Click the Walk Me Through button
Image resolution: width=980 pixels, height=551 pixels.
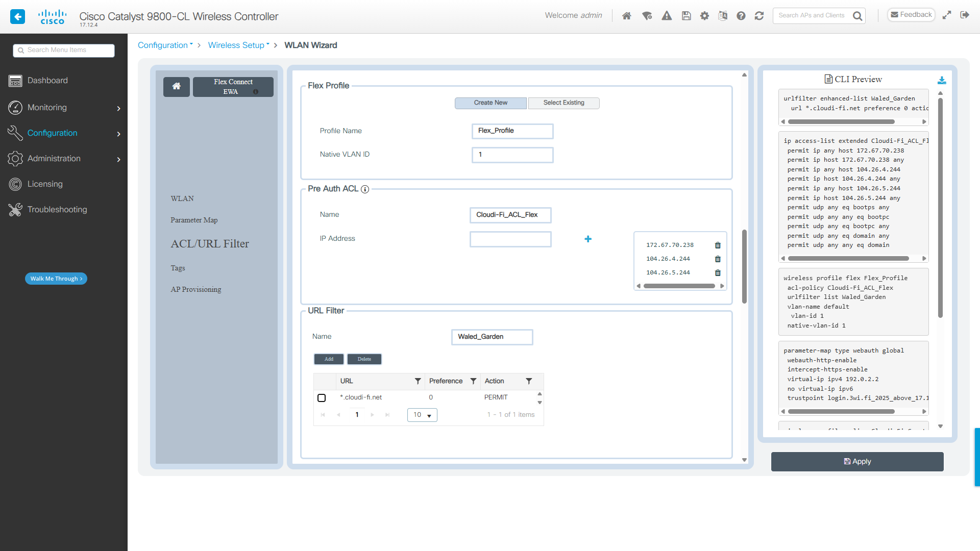click(x=56, y=279)
